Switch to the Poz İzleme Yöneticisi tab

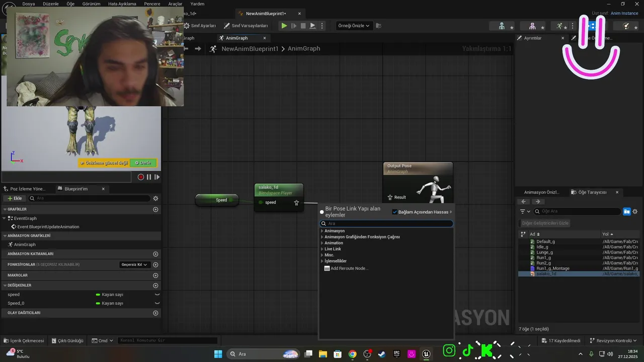tap(28, 189)
